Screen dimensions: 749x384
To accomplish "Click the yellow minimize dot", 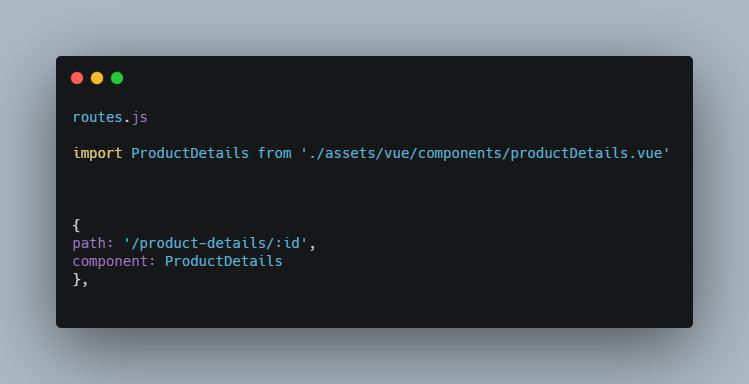I will point(97,78).
